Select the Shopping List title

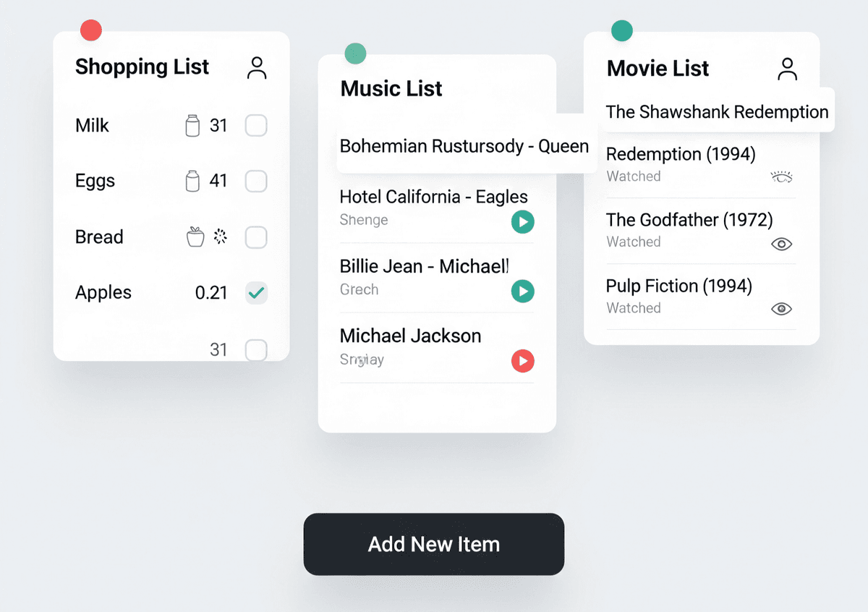(142, 67)
